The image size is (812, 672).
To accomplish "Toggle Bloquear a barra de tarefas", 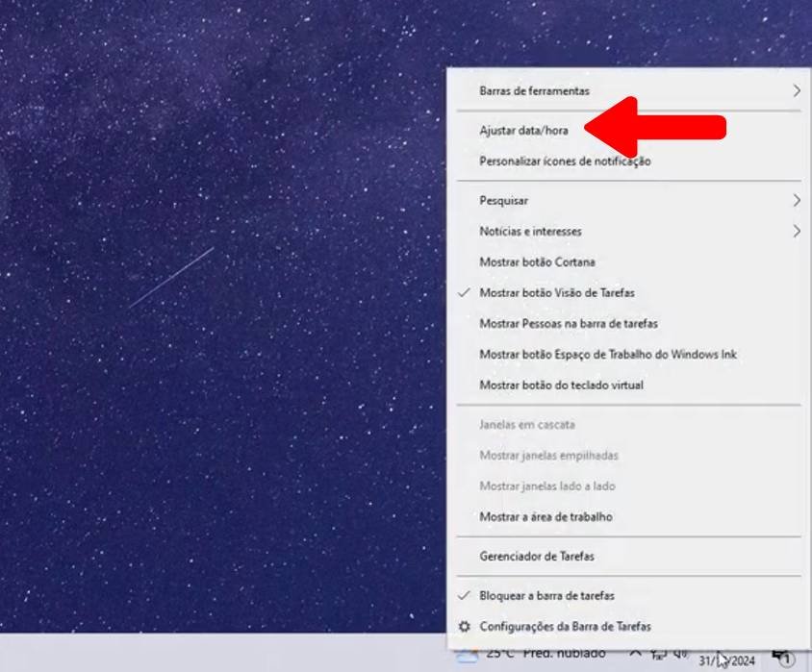I will 546,595.
